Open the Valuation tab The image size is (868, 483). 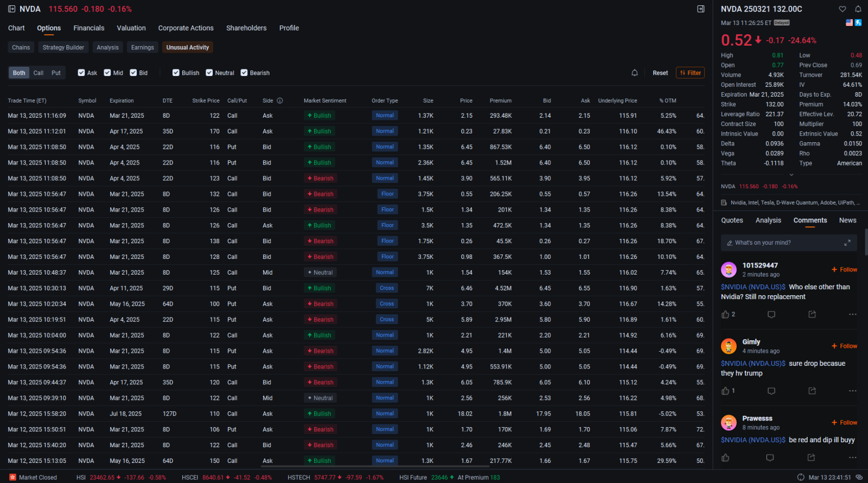(x=131, y=28)
